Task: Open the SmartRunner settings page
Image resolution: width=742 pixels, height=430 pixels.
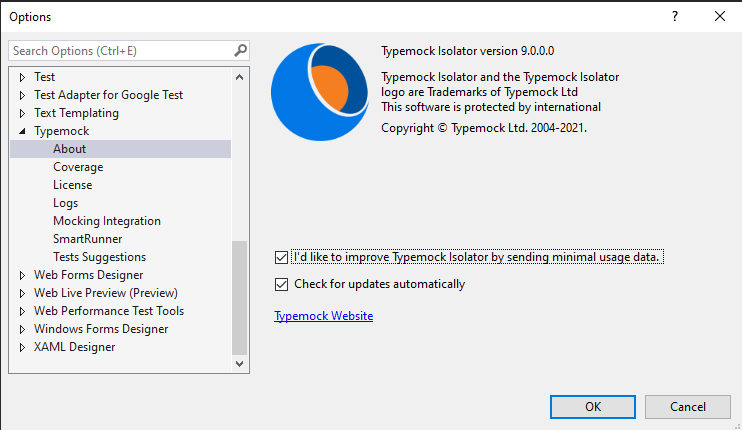Action: [88, 239]
